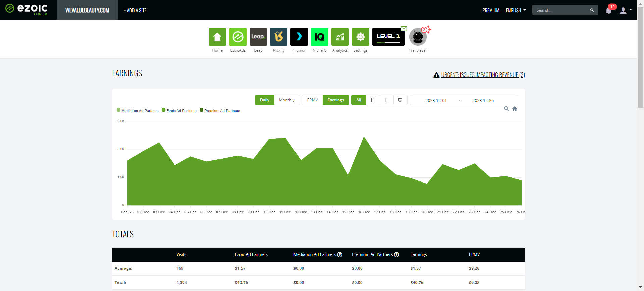Switch chart to Monthly view
Viewport: 644px width, 291px height.
[287, 100]
